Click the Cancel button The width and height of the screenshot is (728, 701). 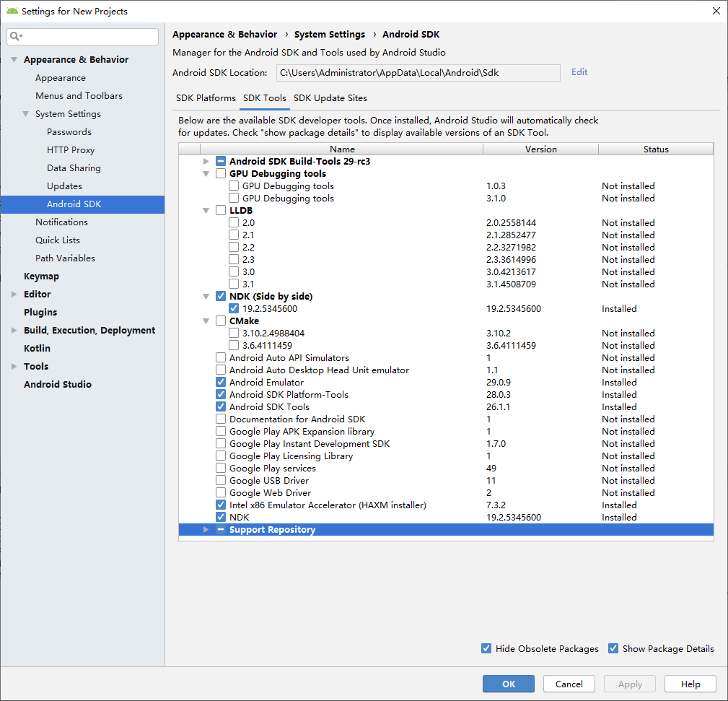pos(569,684)
